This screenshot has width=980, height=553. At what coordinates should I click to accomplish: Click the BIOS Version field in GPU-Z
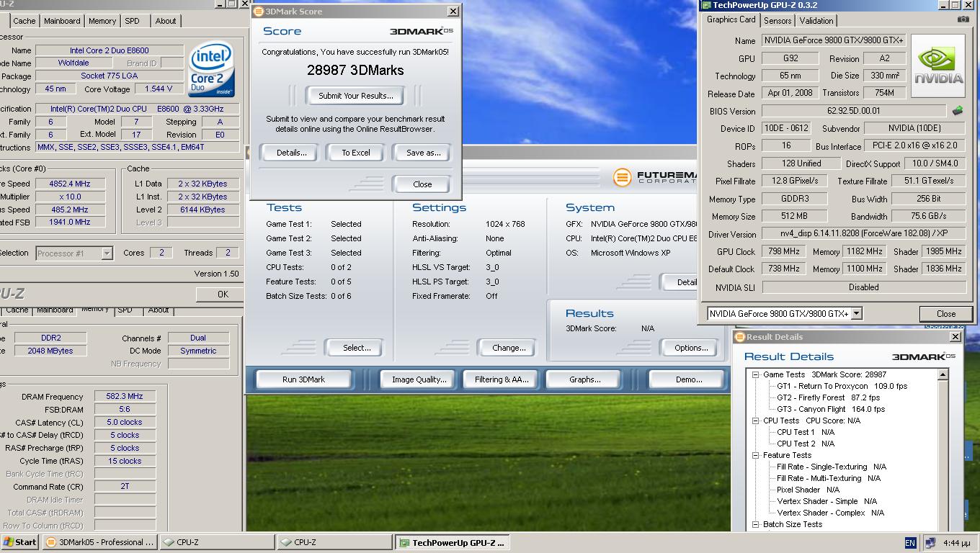[854, 111]
